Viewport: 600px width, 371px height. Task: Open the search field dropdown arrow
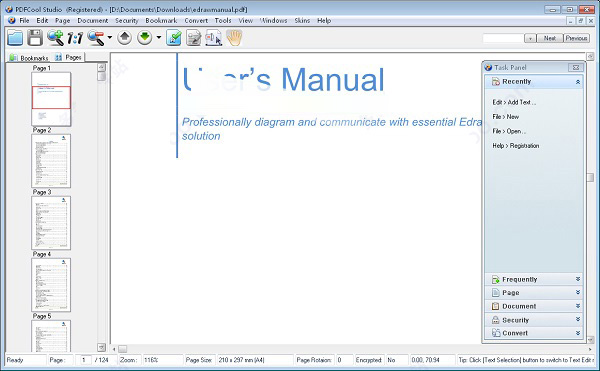point(530,38)
